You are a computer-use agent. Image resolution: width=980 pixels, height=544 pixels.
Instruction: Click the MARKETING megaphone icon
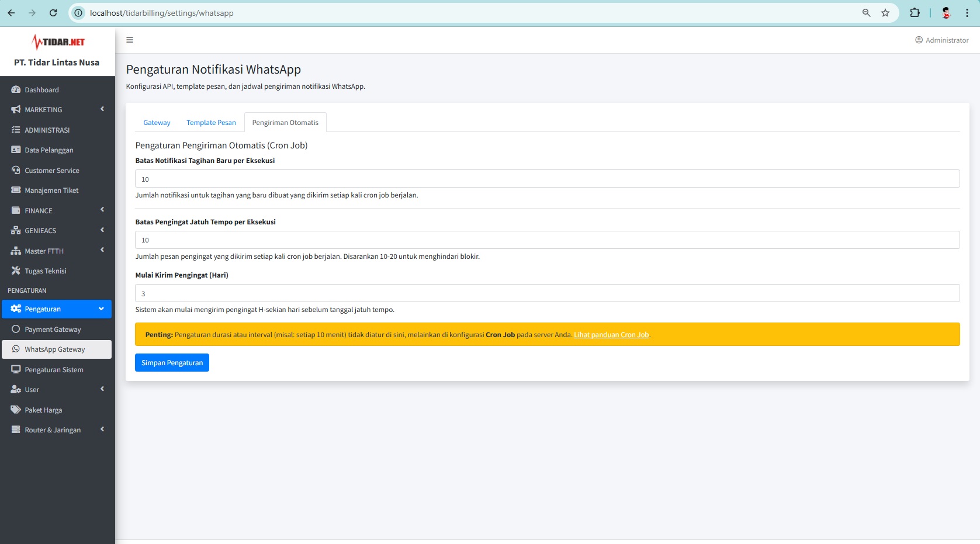point(16,110)
